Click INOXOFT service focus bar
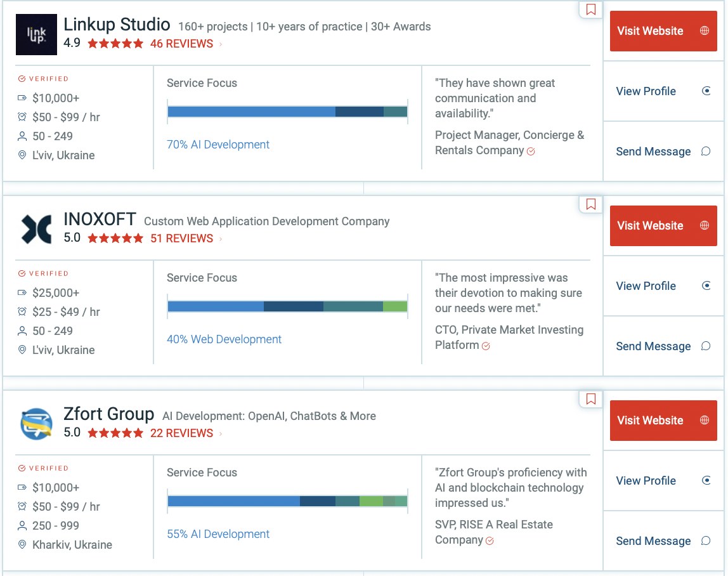 coord(287,306)
